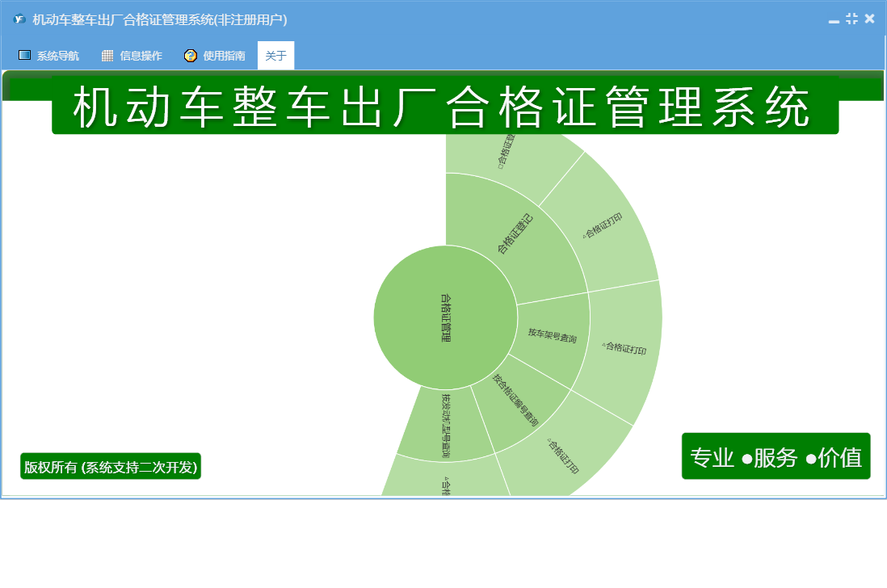
Task: Click 合格证打印 outside the 合格证登记 segment
Action: [602, 226]
